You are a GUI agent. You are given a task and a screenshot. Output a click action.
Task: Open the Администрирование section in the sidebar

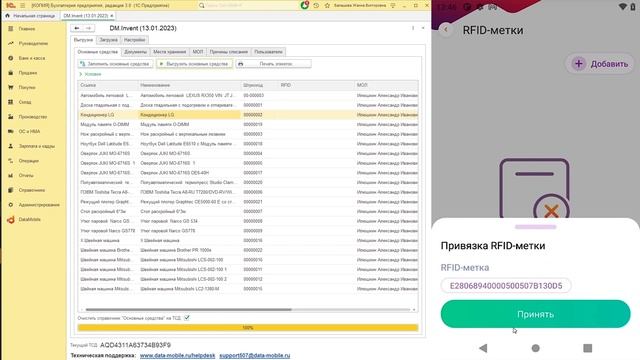point(38,205)
